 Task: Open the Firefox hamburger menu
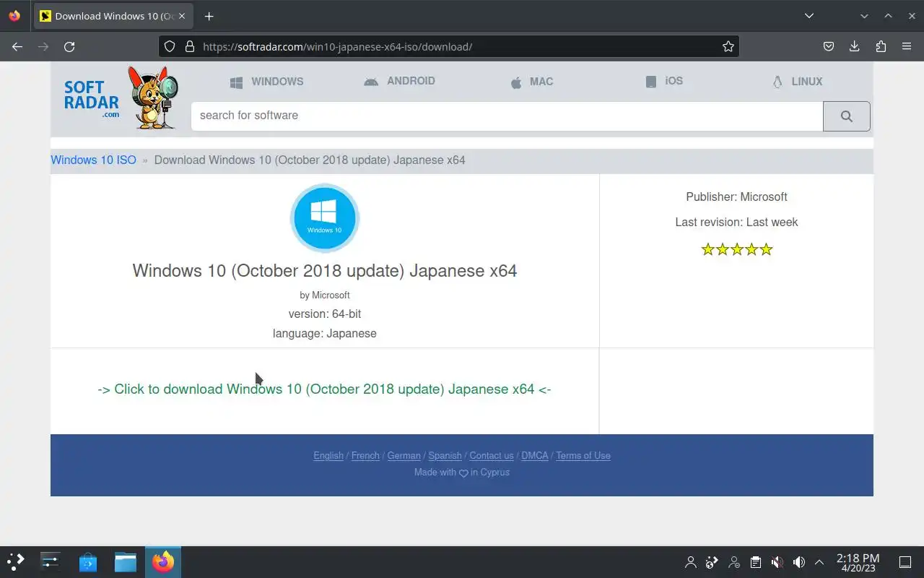pyautogui.click(x=907, y=46)
